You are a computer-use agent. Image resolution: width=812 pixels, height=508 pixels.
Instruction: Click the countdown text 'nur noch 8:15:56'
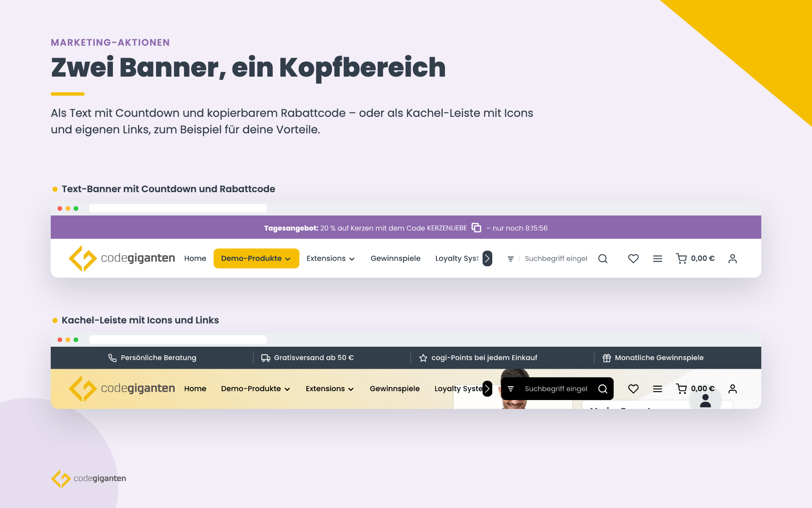pyautogui.click(x=520, y=228)
